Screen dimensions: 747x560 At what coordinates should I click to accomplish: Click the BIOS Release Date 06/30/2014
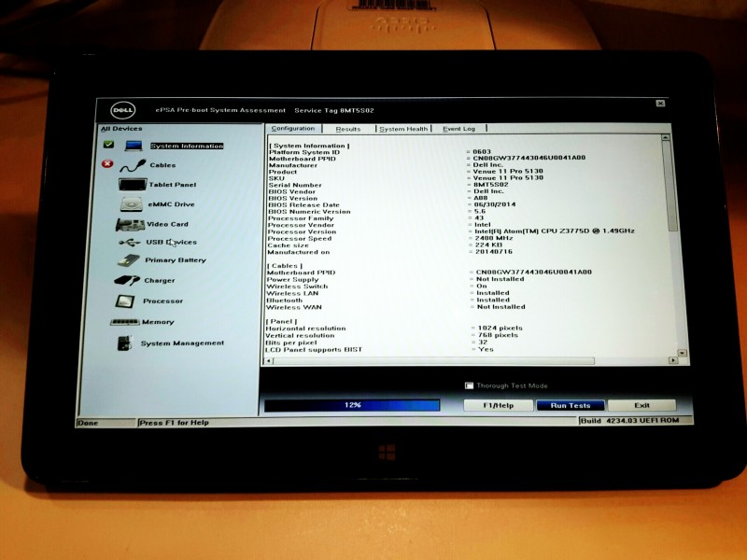pyautogui.click(x=495, y=204)
